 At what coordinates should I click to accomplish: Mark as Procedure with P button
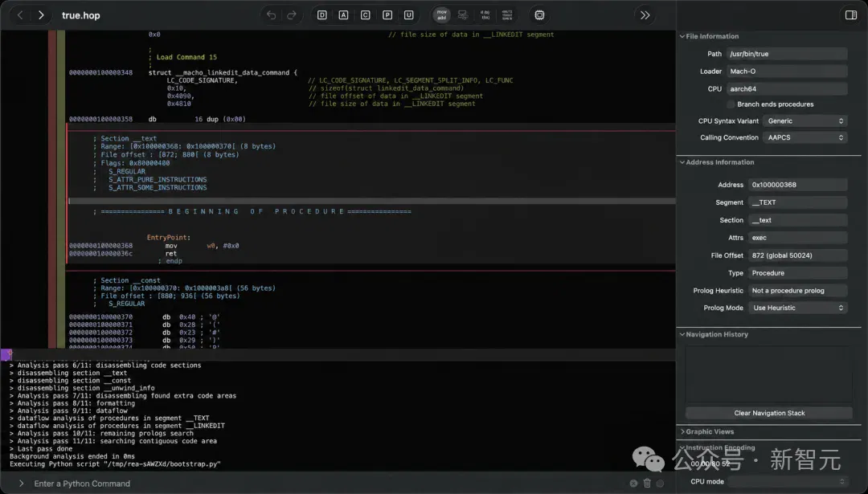(x=387, y=15)
